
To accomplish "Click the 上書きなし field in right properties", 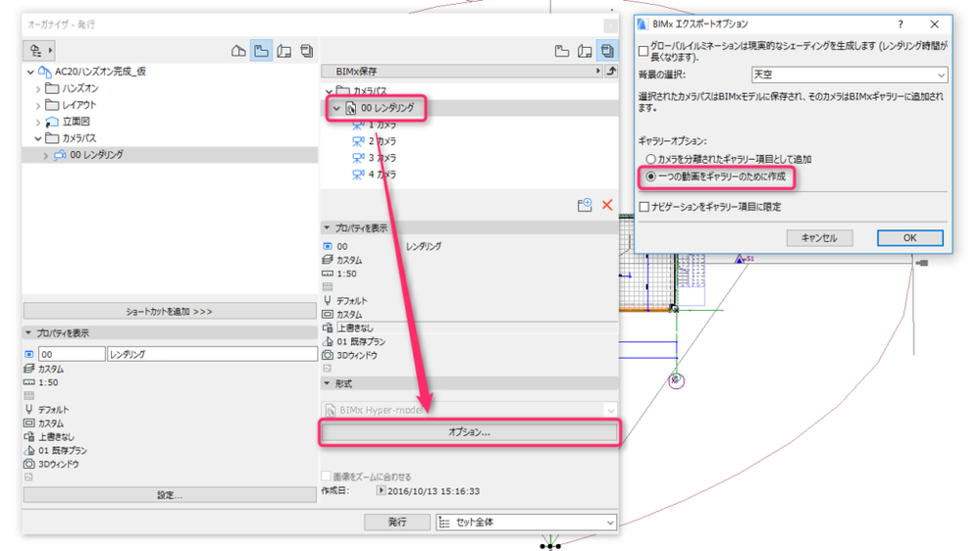I will (x=476, y=328).
